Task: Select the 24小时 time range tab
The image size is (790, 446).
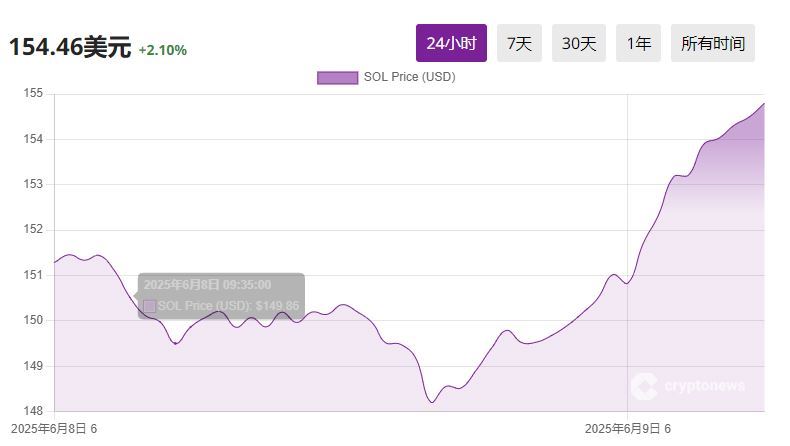Action: point(451,44)
